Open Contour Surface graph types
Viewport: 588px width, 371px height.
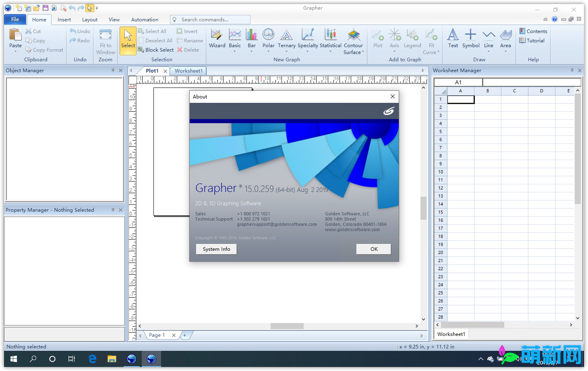click(x=354, y=41)
